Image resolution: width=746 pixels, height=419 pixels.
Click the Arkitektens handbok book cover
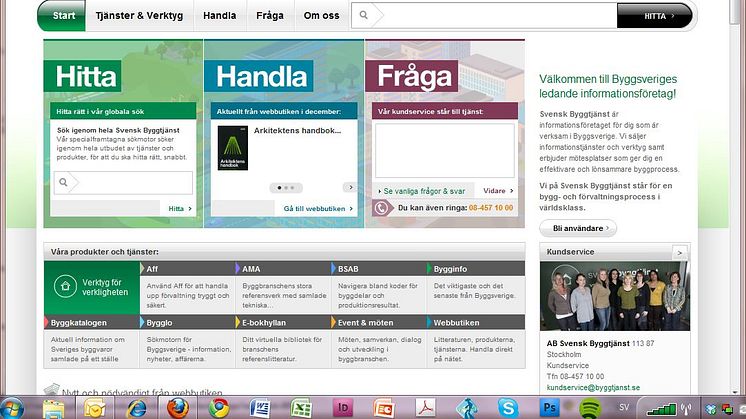coord(233,148)
